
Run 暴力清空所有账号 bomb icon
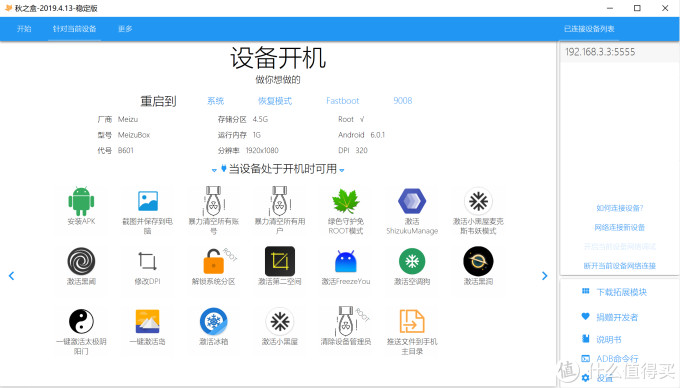pos(214,201)
